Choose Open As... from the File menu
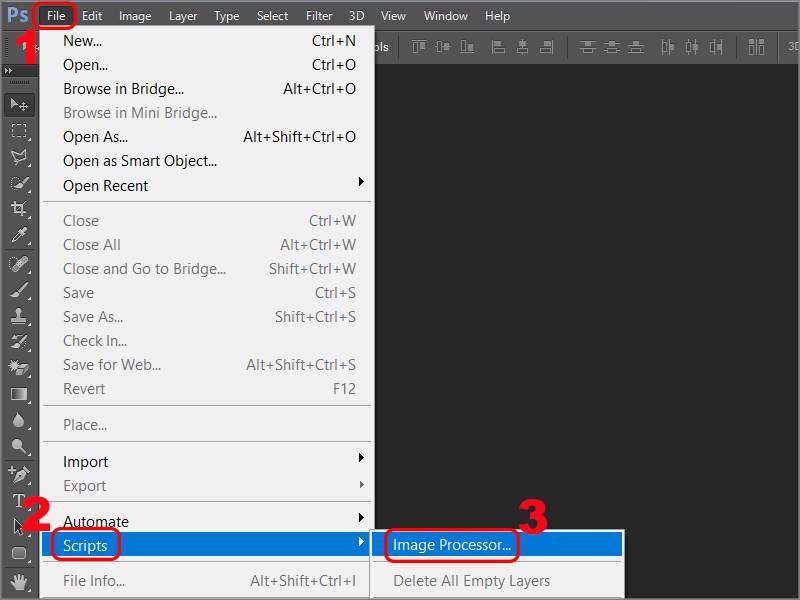 207,137
